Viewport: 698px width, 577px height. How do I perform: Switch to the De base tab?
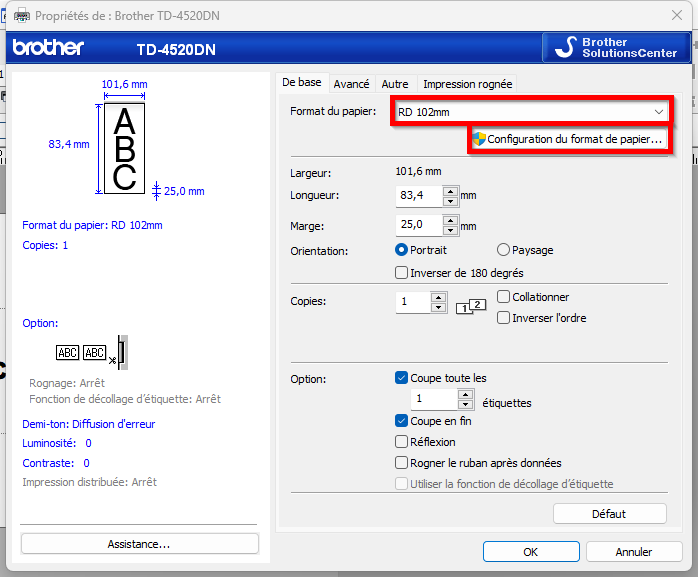301,82
